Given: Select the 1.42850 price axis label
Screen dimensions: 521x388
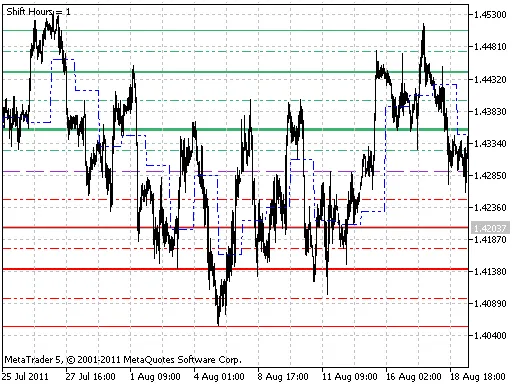Looking at the screenshot, I should (490, 175).
